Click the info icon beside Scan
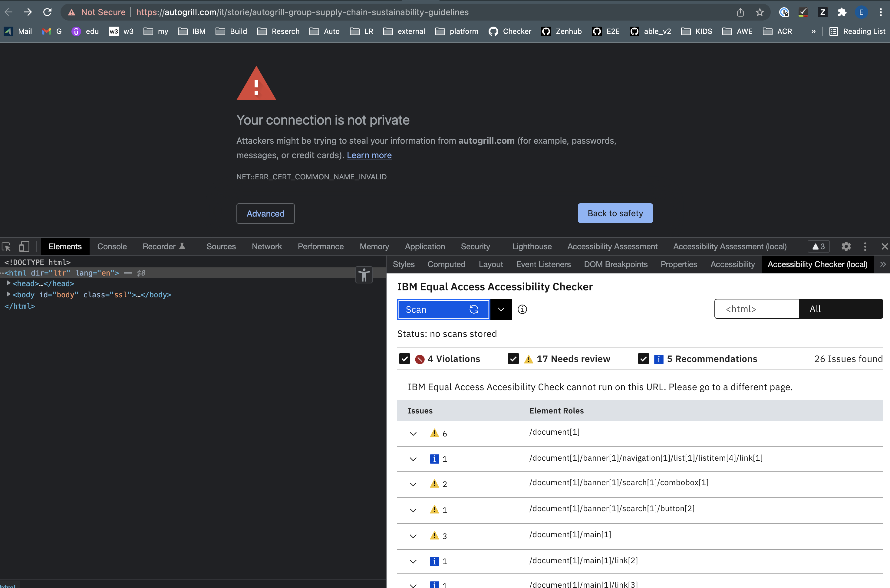 tap(522, 309)
